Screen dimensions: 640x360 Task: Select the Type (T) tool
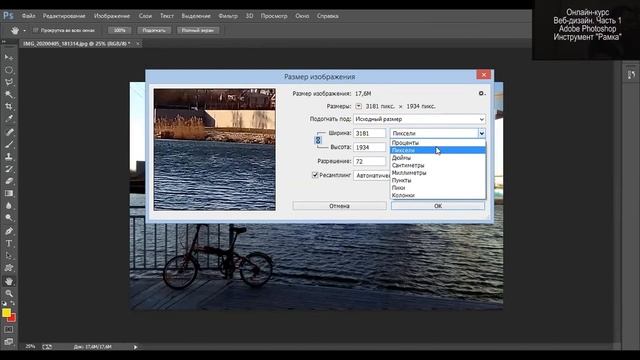pos(9,243)
